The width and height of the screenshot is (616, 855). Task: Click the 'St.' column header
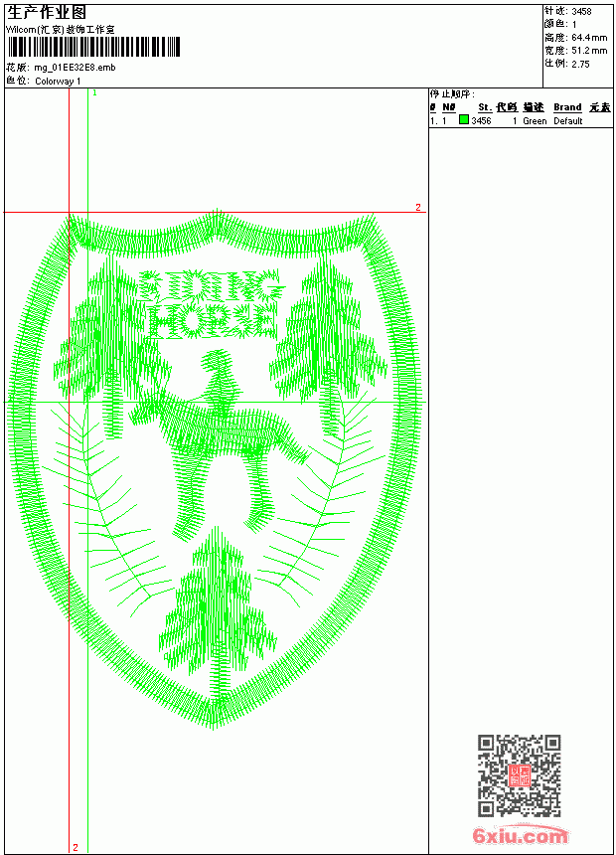click(x=485, y=107)
